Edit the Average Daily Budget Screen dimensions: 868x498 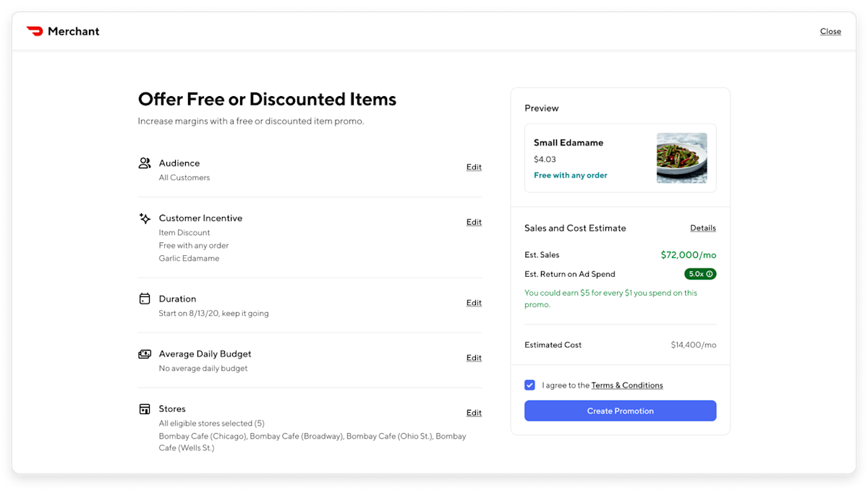coord(474,358)
